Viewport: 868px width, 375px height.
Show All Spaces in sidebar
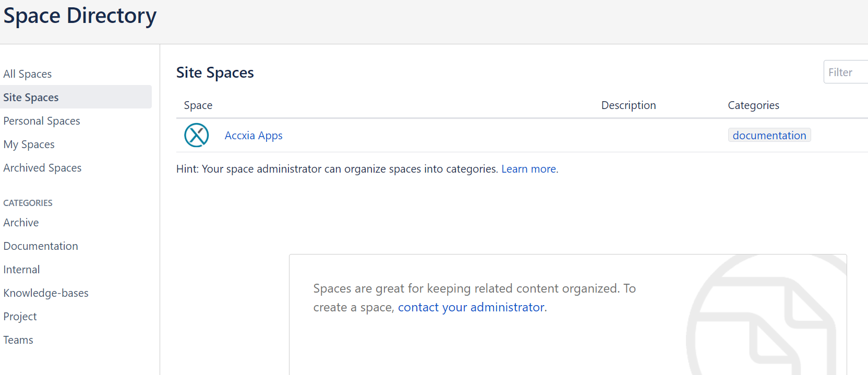coord(28,74)
